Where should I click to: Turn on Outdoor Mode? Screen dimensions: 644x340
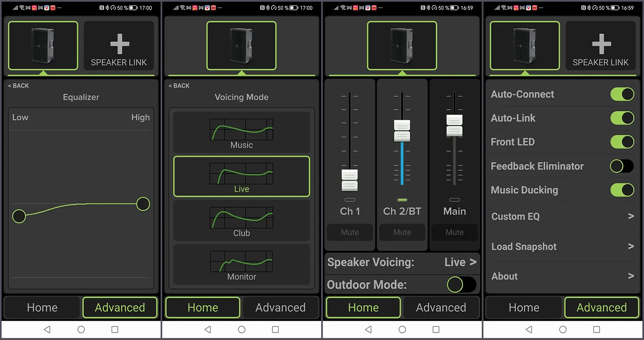tap(461, 285)
